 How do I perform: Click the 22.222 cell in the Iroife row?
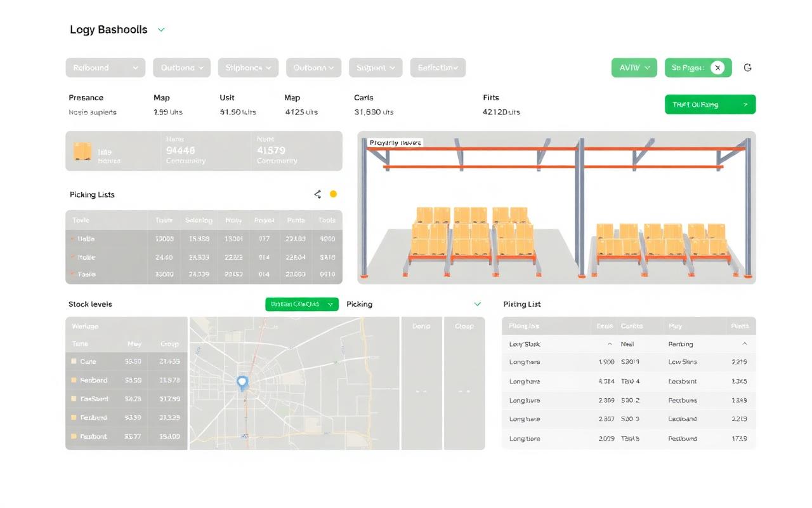tap(233, 257)
